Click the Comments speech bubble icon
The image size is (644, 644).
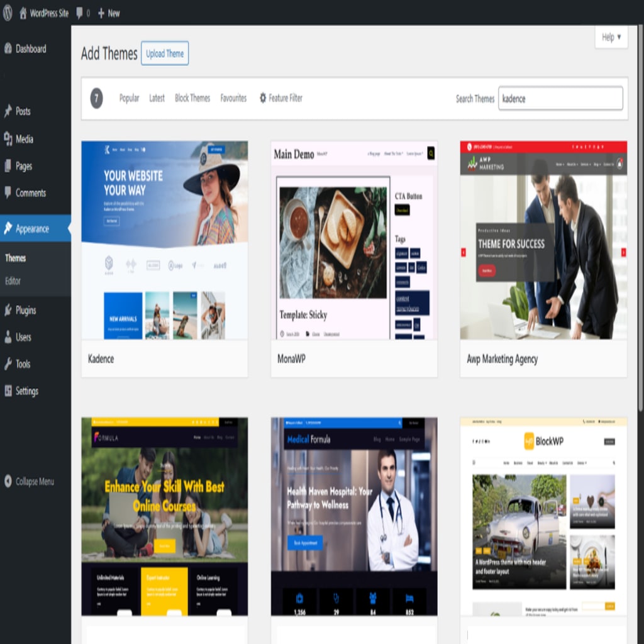(8, 192)
